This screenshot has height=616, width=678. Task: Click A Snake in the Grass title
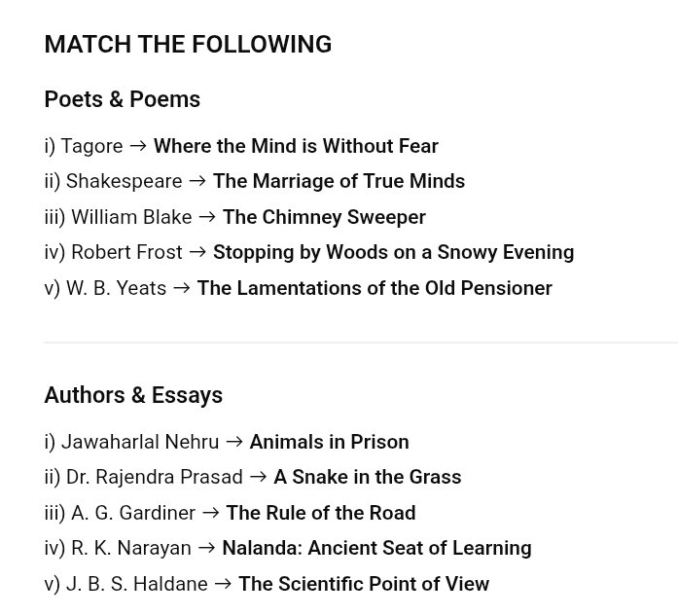[367, 477]
